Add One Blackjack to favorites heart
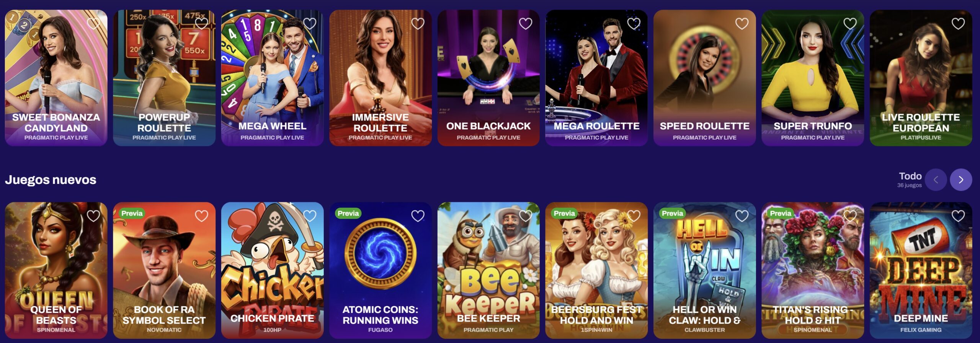The width and height of the screenshot is (980, 343). [526, 24]
